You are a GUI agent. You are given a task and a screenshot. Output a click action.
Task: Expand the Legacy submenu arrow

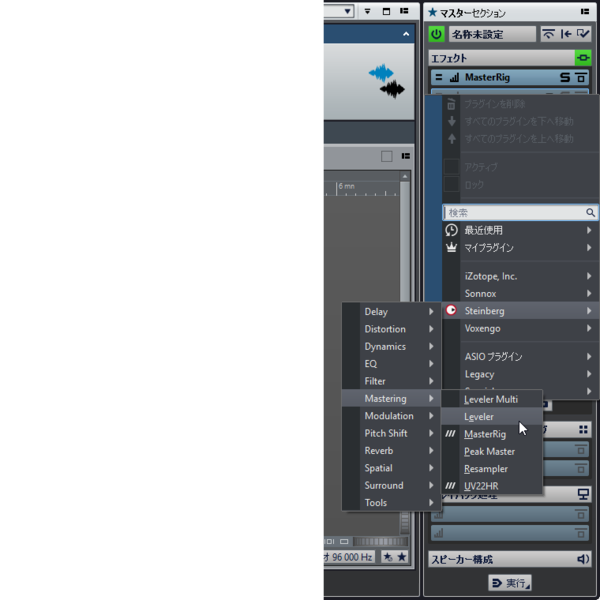[x=589, y=374]
